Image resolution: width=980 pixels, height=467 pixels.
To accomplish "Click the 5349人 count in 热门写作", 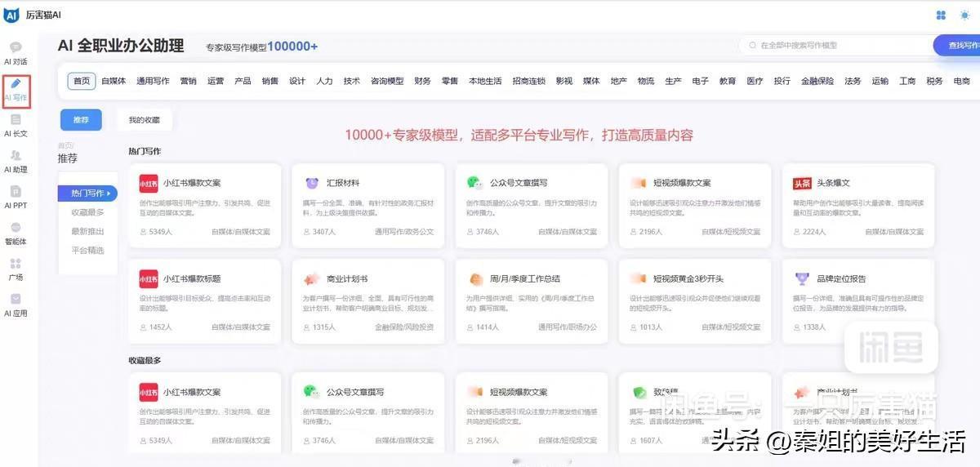I will click(156, 232).
